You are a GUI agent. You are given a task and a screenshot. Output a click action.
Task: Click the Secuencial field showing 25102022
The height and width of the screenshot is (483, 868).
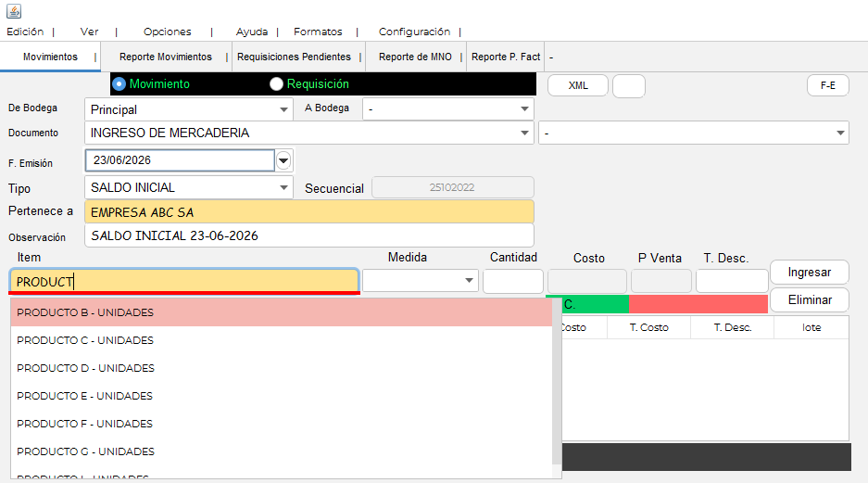coord(452,187)
